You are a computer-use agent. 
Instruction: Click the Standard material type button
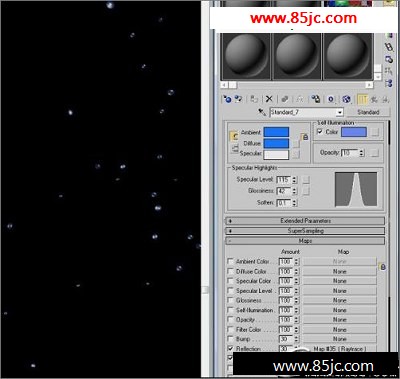tap(368, 112)
